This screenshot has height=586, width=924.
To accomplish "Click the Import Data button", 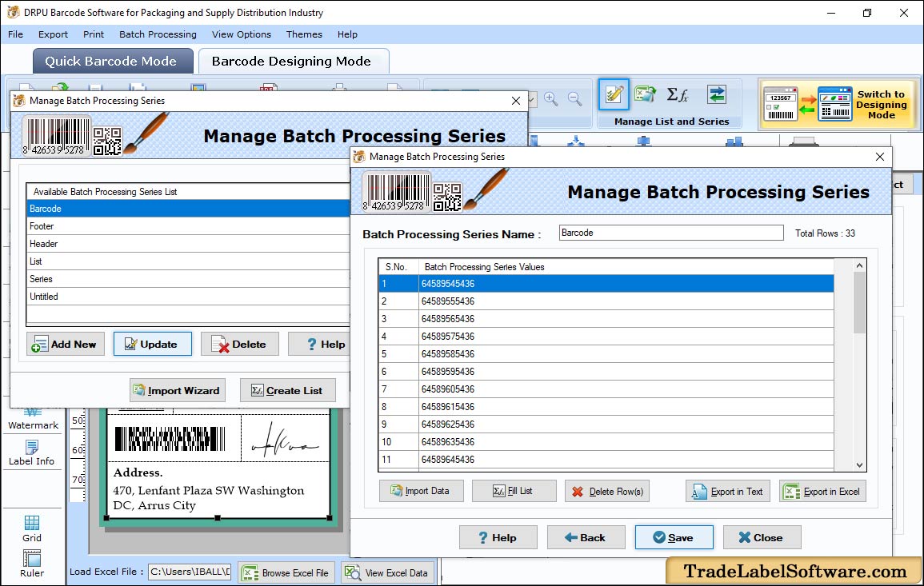I will click(x=422, y=491).
